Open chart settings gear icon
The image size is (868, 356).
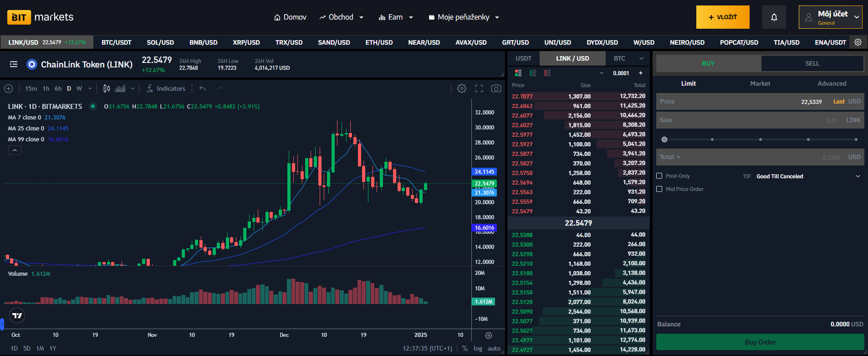point(462,88)
